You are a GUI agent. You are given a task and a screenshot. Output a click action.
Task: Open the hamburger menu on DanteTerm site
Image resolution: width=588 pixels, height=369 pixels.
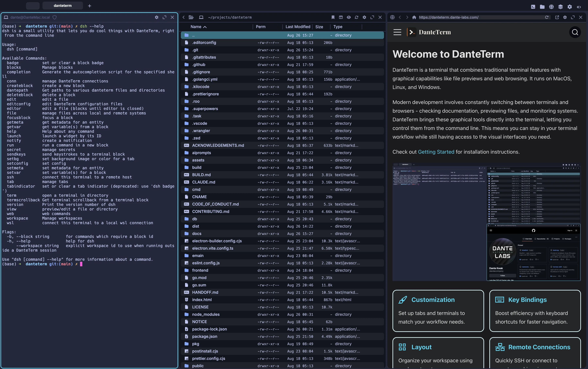coord(397,32)
